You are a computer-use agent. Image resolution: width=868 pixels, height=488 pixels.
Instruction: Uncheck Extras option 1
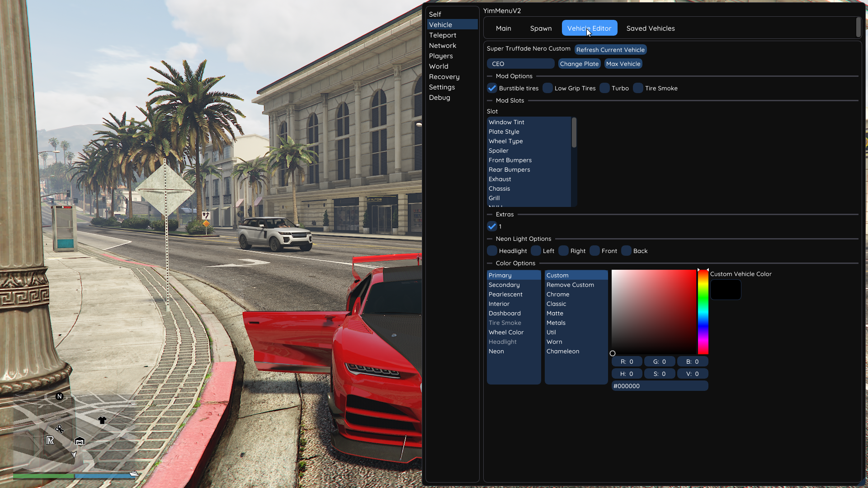[492, 226]
